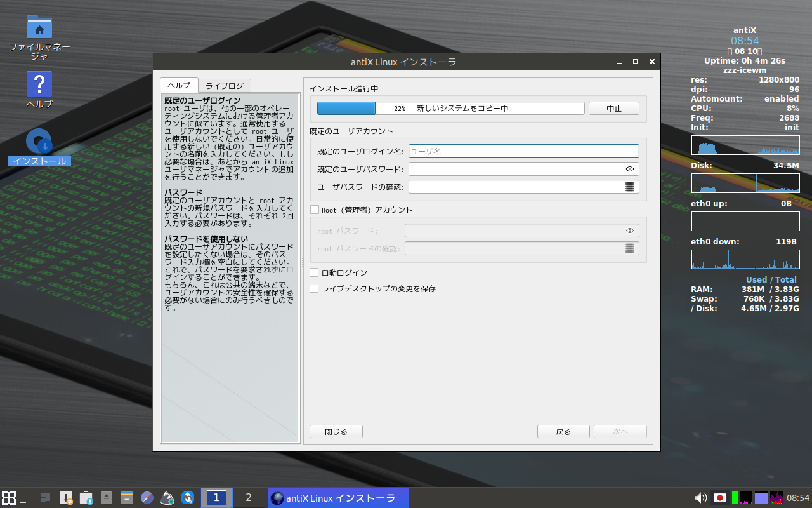Click the volume speaker icon in system tray
812x508 pixels.
point(700,498)
